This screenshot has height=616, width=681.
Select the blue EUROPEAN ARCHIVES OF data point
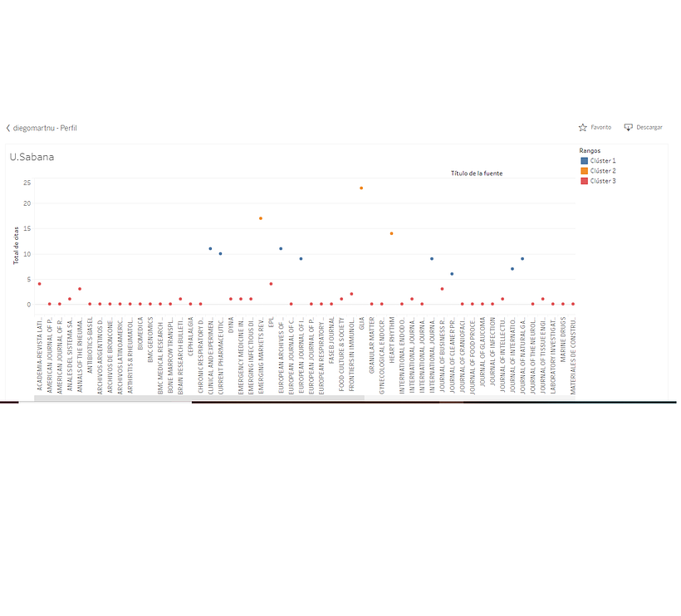tap(281, 249)
